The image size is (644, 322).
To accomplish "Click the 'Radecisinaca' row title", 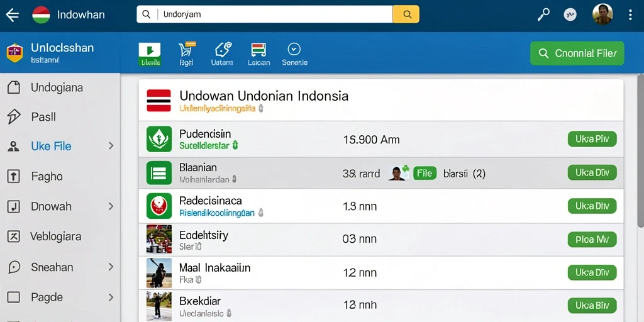I will coord(210,201).
